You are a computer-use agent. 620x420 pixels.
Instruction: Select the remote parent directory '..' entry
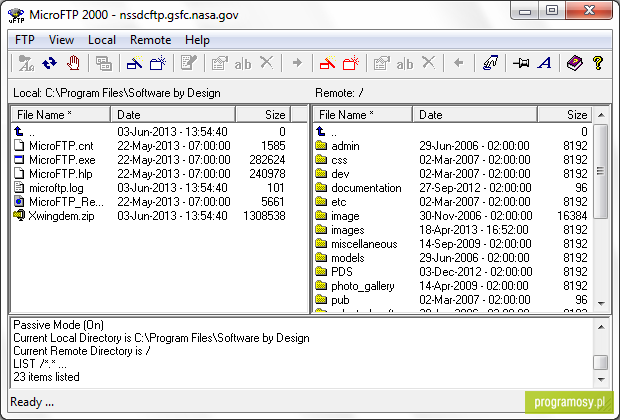(327, 131)
